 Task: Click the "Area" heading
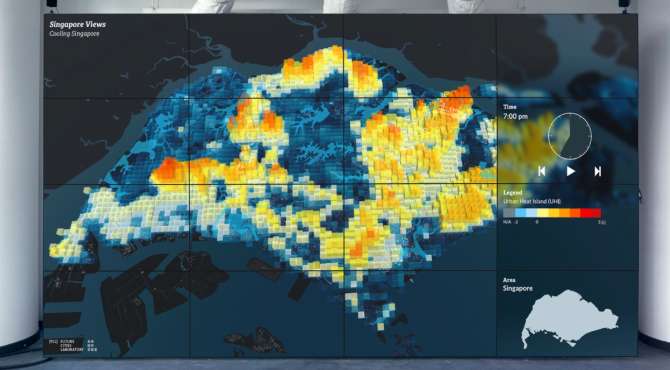(509, 280)
